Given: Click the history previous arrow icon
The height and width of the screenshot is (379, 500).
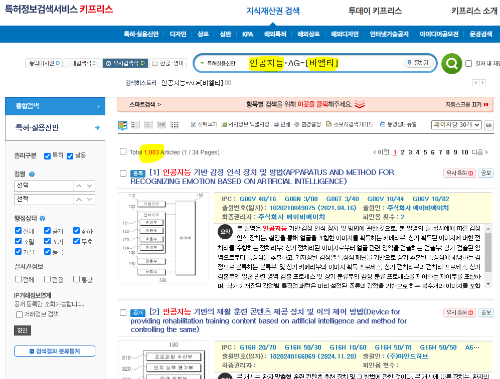Looking at the screenshot, I should coord(476,82).
